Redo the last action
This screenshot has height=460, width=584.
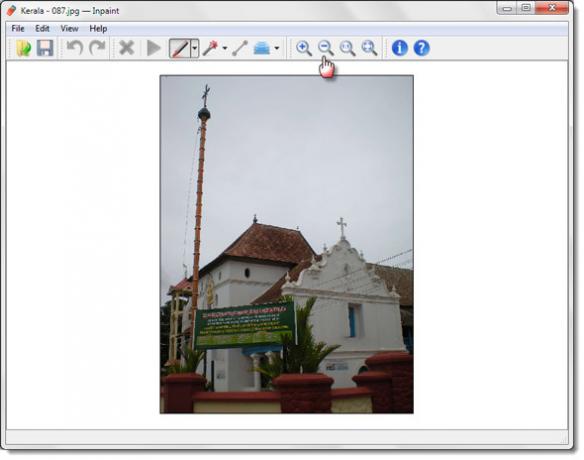(98, 48)
